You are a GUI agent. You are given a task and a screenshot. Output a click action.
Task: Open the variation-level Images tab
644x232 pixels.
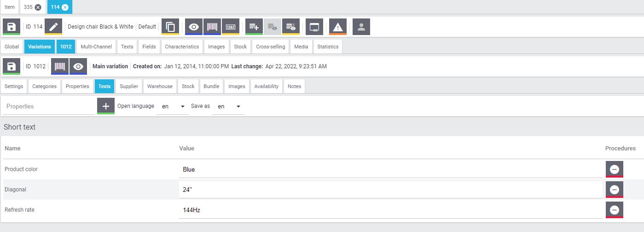(237, 86)
